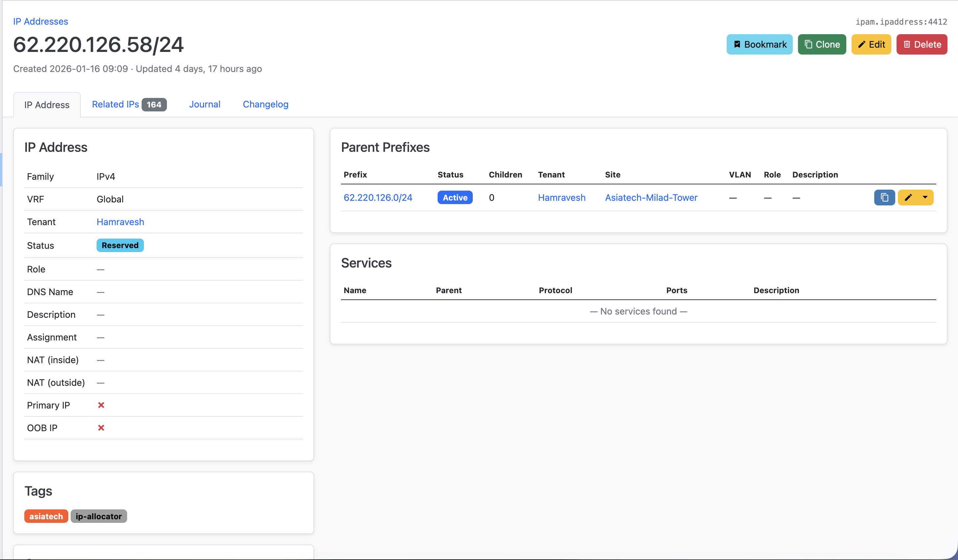The width and height of the screenshot is (958, 560).
Task: Click the Reserved status badge
Action: (120, 245)
